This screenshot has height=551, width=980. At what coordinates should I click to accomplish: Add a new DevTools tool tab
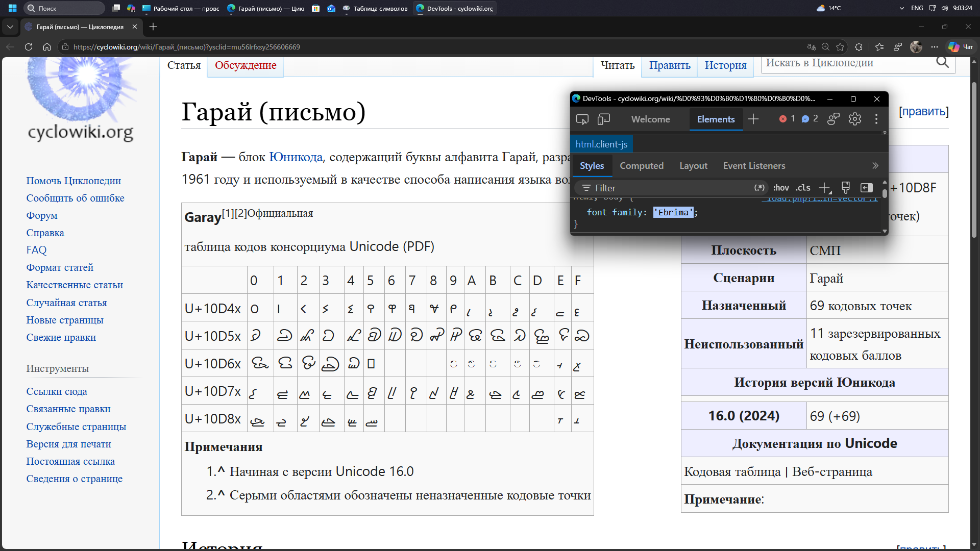coord(753,119)
